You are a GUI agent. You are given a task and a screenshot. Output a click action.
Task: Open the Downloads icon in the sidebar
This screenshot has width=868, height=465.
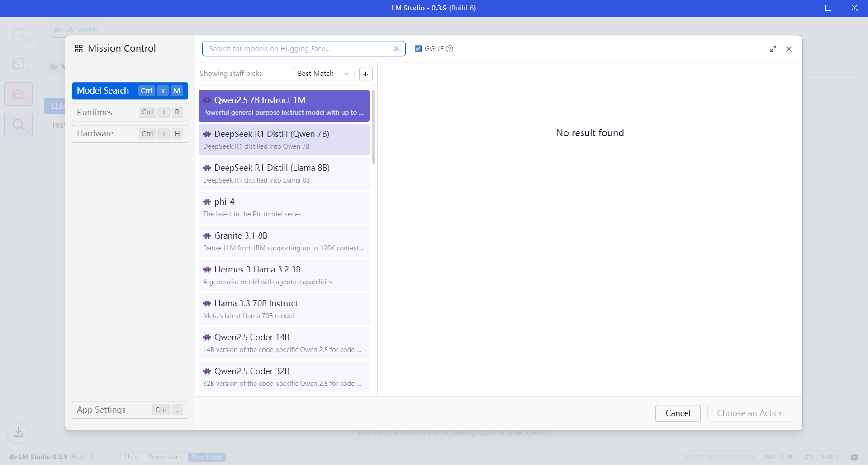click(18, 432)
